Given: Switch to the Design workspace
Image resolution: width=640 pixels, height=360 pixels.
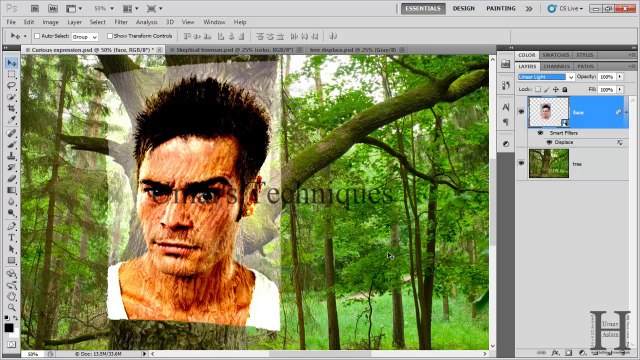Looking at the screenshot, I should (464, 9).
